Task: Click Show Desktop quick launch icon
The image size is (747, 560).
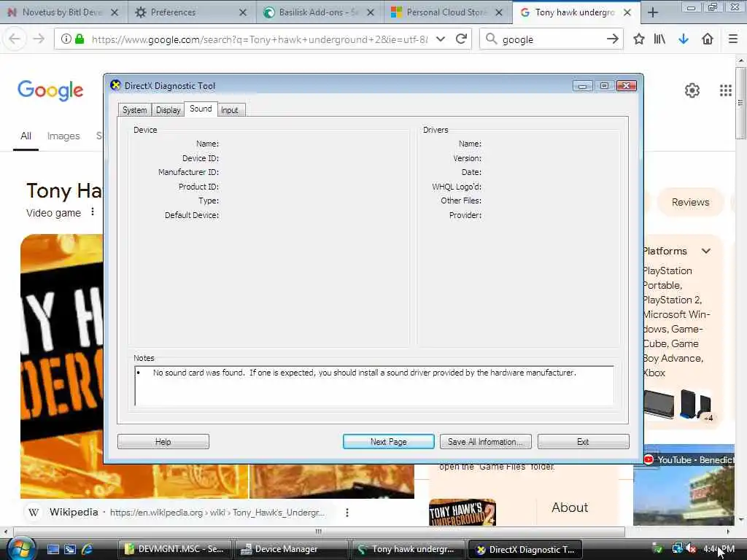Action: tap(53, 549)
